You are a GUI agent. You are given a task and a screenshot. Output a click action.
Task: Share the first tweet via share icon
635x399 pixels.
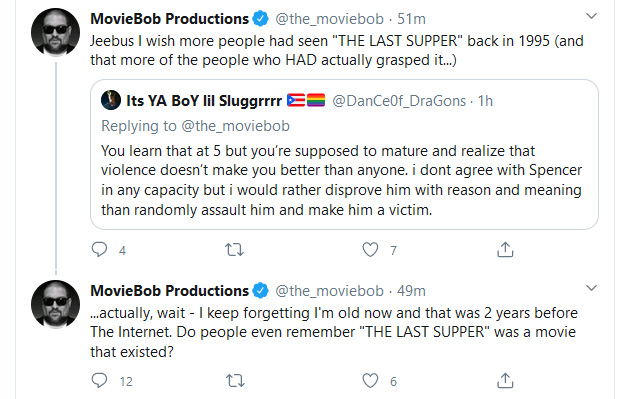pos(505,250)
